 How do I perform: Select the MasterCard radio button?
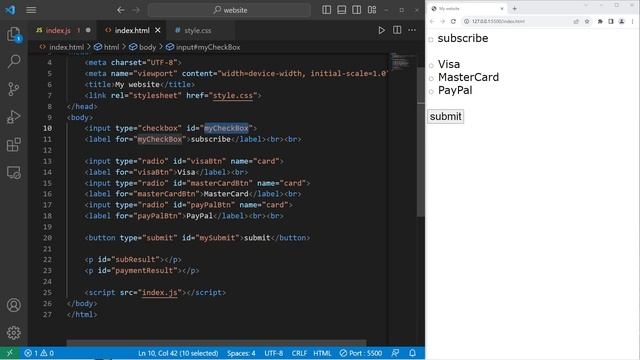[431, 79]
